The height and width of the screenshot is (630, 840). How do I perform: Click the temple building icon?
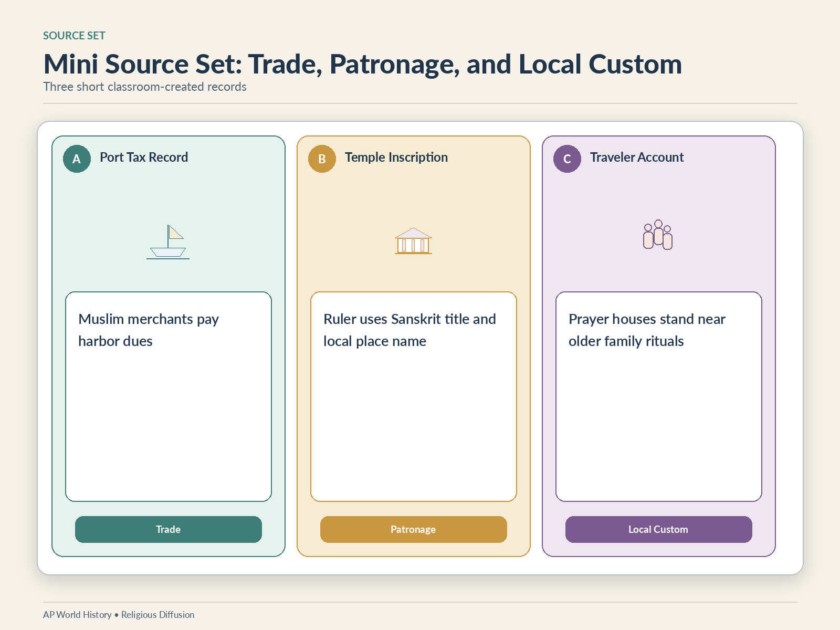point(414,241)
